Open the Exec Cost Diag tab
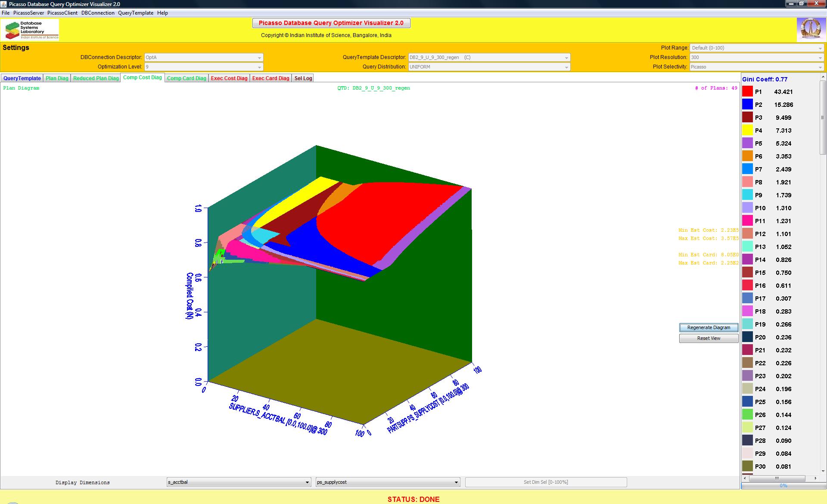Screen dimensions: 827x504 [229, 78]
